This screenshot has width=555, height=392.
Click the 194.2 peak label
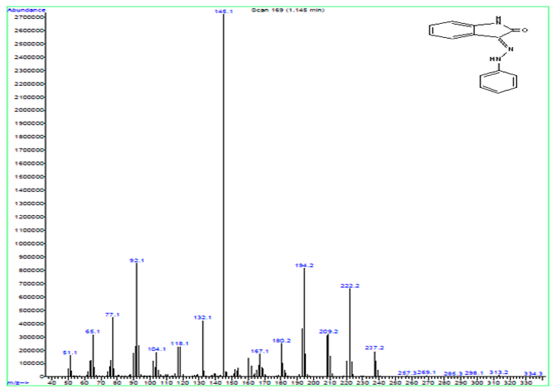click(x=304, y=265)
